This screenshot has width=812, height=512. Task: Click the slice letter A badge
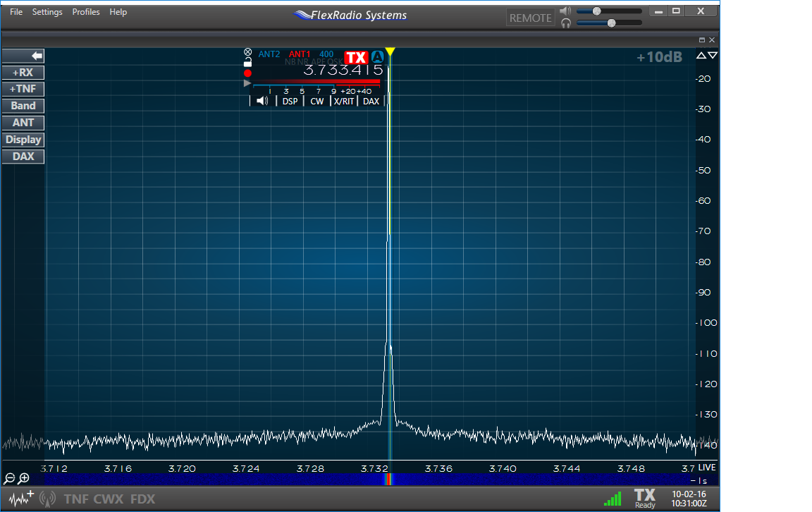[x=378, y=56]
